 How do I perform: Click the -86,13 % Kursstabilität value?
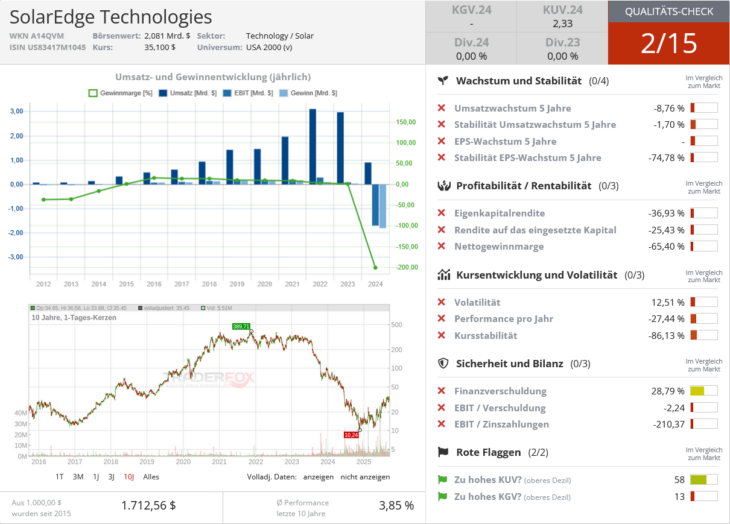[x=666, y=335]
